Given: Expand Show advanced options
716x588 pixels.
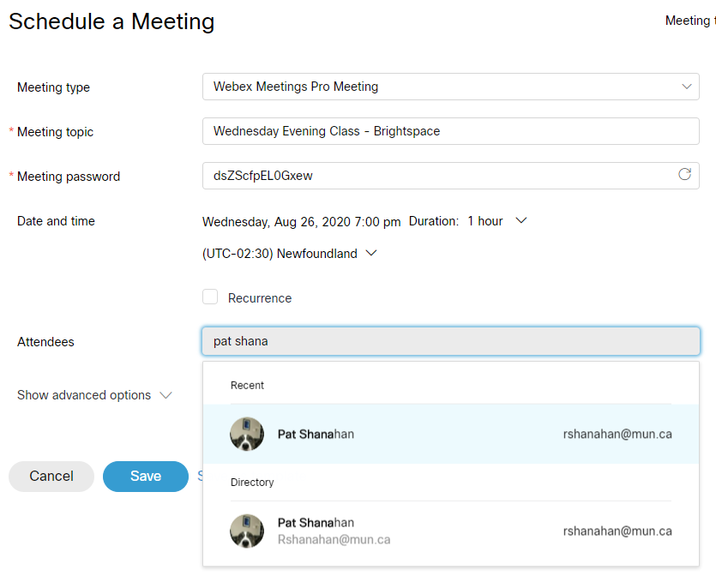Looking at the screenshot, I should (x=94, y=395).
